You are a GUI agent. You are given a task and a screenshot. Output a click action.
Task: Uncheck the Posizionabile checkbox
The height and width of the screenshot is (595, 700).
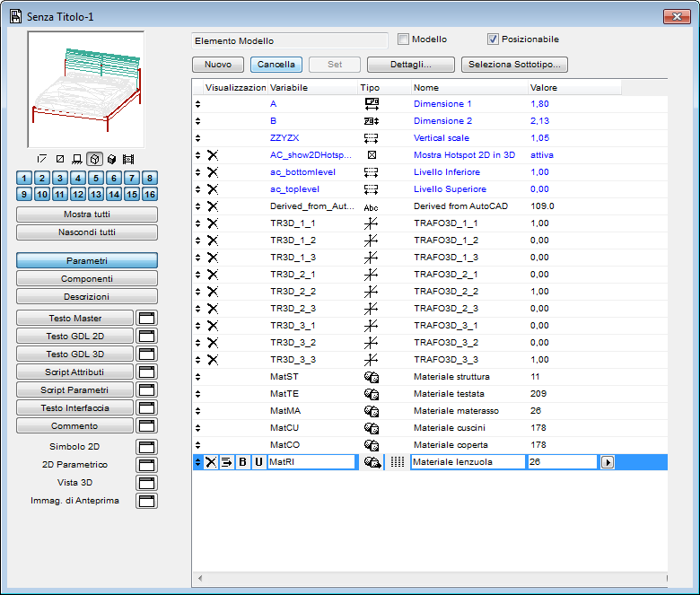(493, 39)
